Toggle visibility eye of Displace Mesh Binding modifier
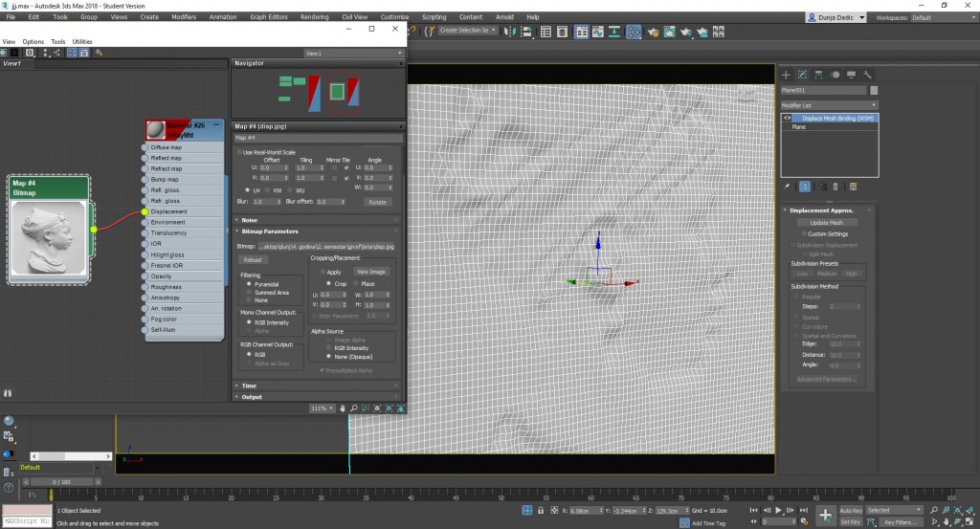The height and width of the screenshot is (529, 980). click(788, 118)
